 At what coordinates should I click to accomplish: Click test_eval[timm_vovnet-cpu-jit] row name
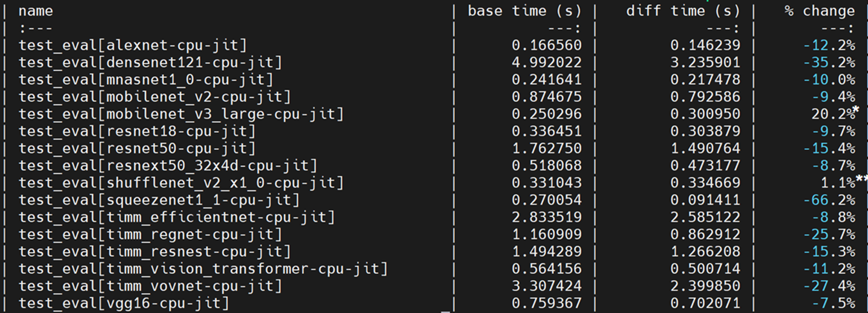click(150, 286)
